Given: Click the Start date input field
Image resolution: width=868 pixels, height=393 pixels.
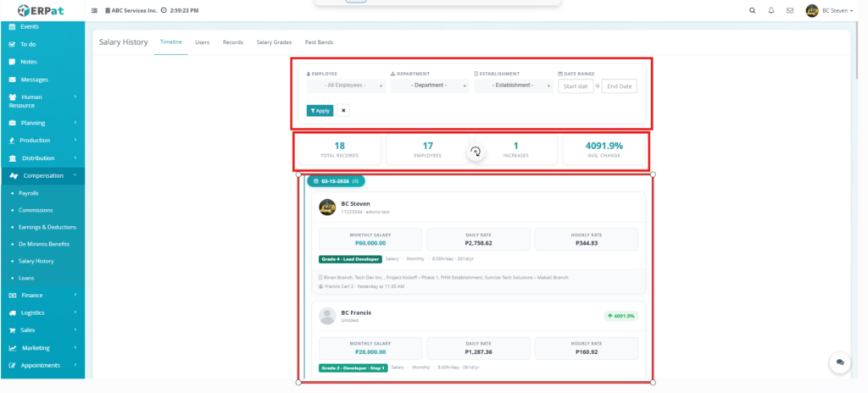Looking at the screenshot, I should tap(576, 86).
